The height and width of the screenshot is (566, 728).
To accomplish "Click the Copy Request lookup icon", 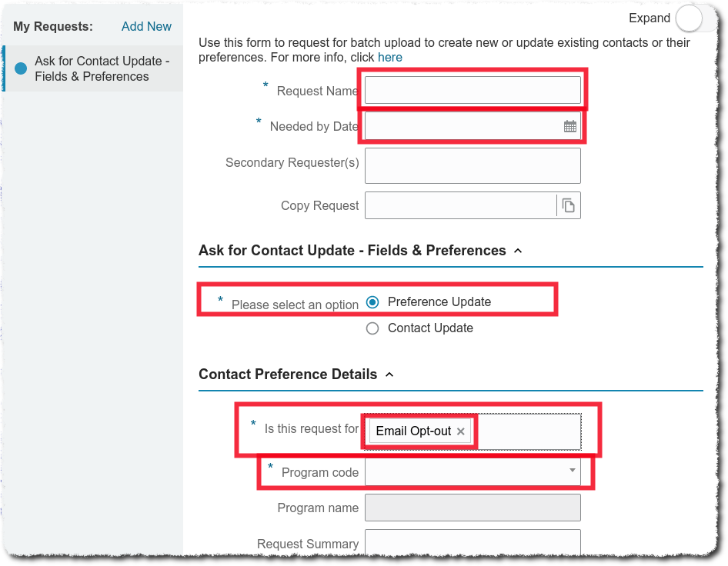I will [569, 205].
